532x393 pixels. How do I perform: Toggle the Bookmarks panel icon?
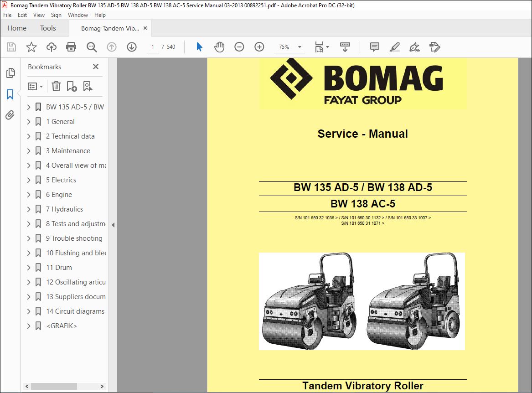point(10,94)
